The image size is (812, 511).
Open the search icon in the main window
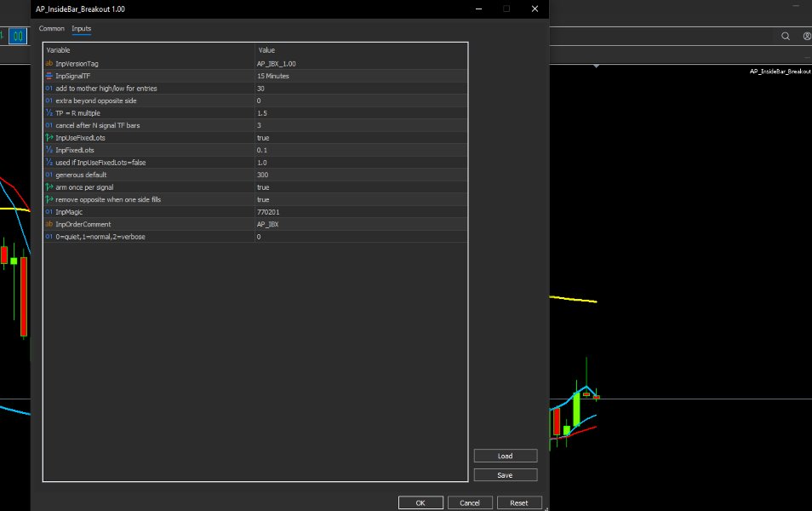(x=786, y=37)
